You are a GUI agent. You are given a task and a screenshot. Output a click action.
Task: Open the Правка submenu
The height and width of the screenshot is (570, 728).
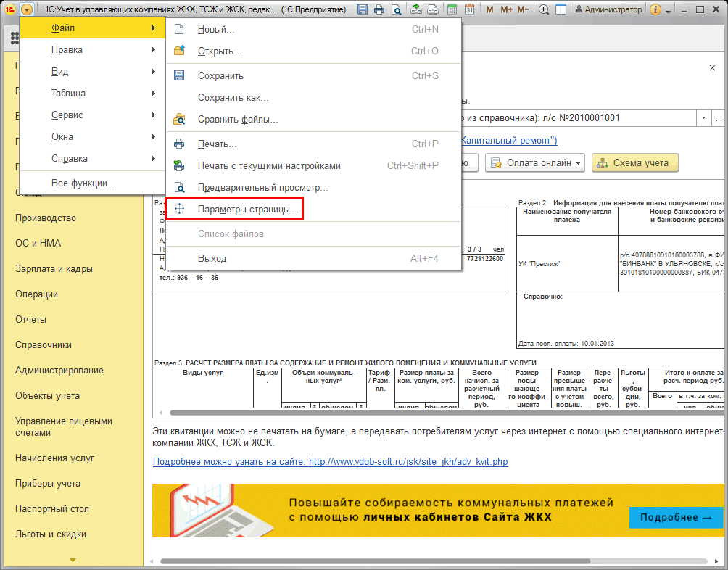pyautogui.click(x=93, y=49)
